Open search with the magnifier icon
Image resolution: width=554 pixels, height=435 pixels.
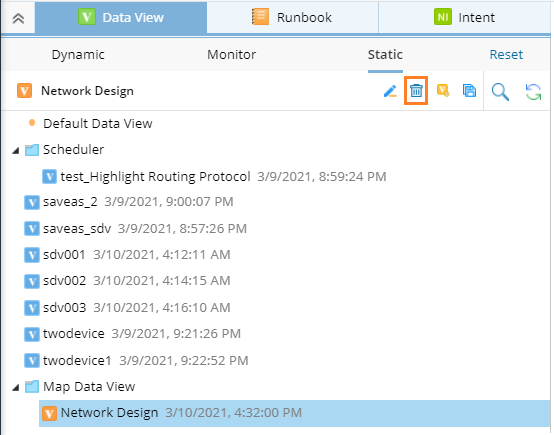click(500, 92)
